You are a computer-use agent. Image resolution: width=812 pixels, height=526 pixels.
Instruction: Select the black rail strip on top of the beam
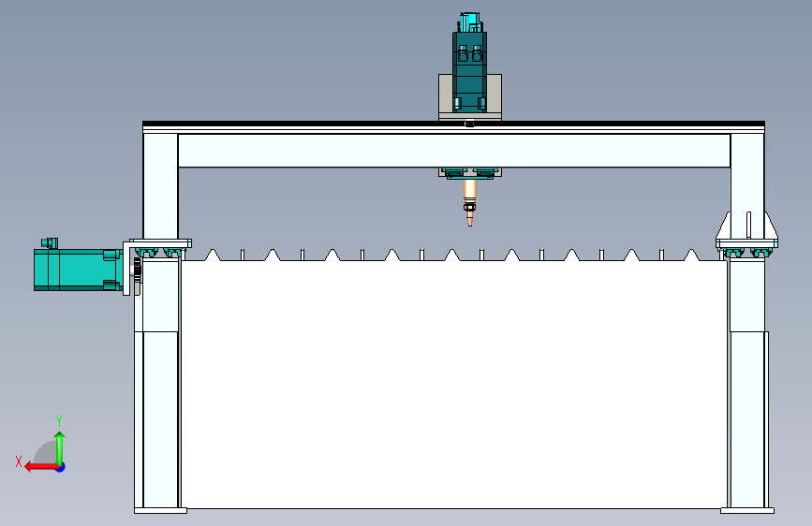[x=453, y=124]
